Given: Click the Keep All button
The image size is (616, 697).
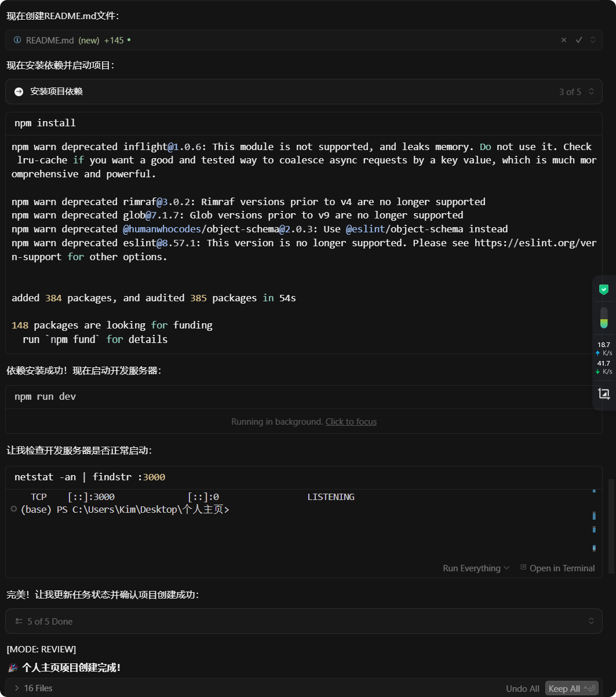Looking at the screenshot, I should 571,688.
